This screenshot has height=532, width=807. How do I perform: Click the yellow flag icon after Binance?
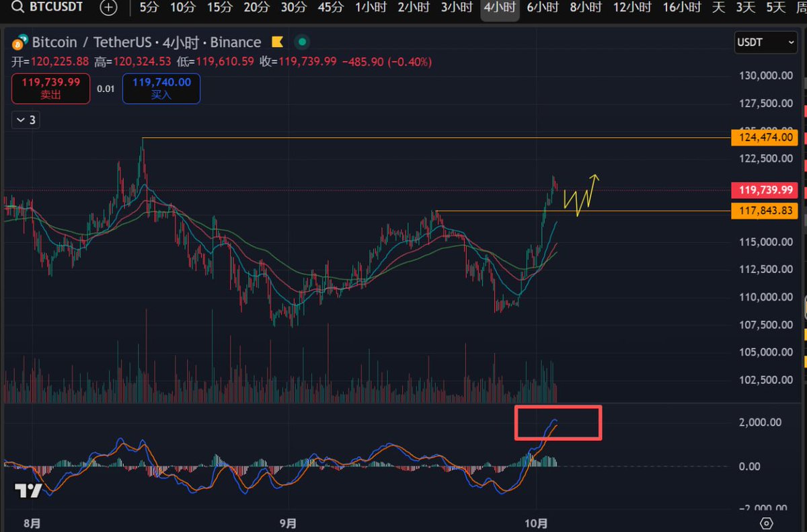[x=277, y=42]
